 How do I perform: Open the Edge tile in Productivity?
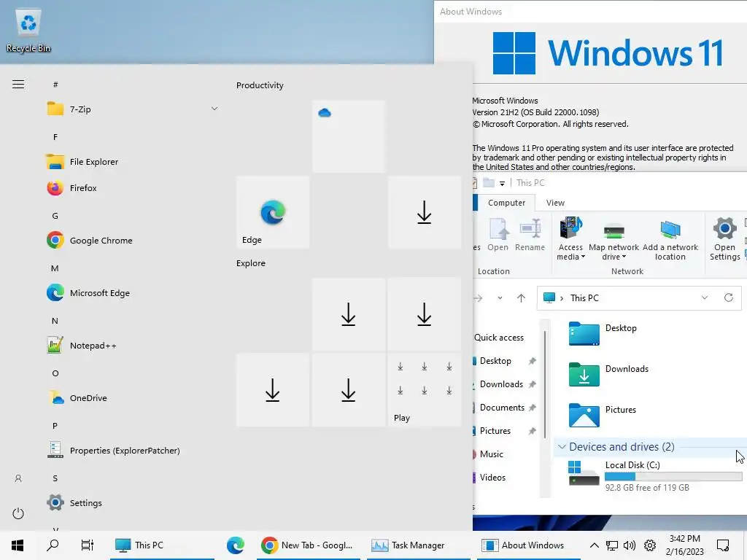[x=273, y=212]
